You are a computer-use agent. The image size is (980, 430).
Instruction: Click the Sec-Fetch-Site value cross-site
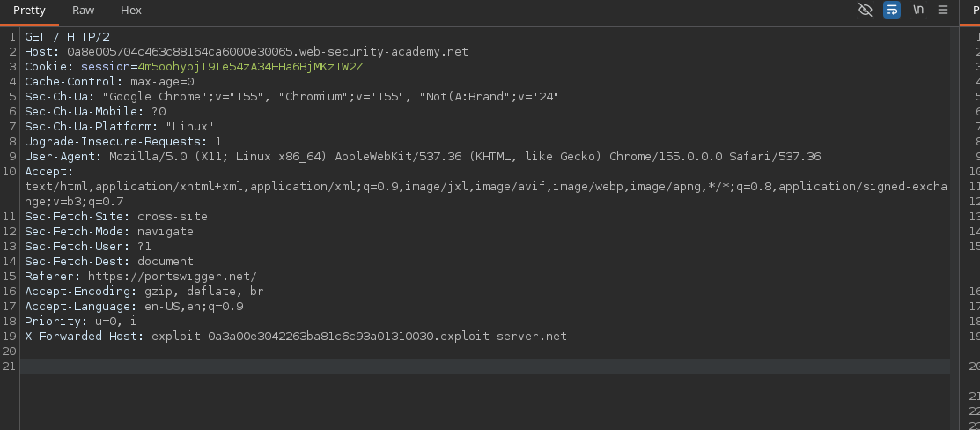(173, 217)
